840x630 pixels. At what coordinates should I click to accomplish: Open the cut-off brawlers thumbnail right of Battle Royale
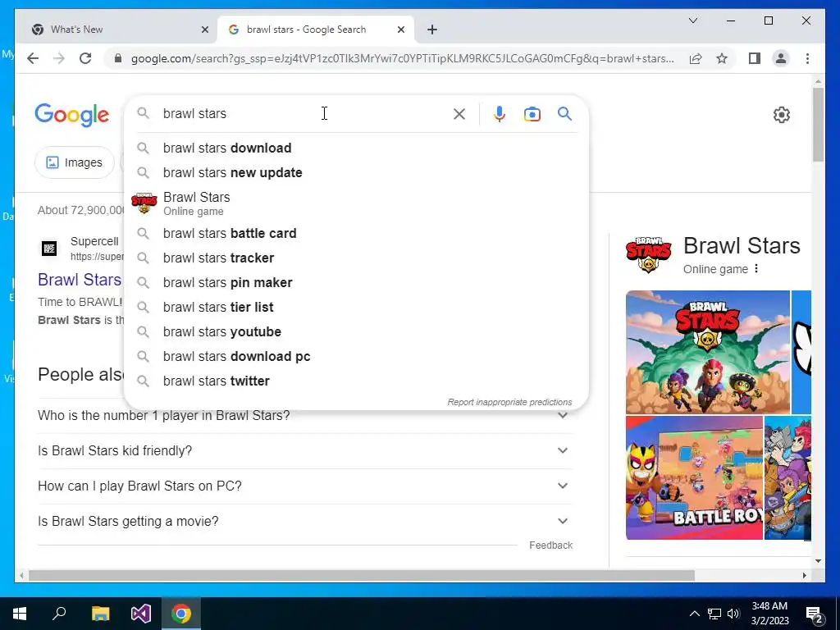click(787, 478)
